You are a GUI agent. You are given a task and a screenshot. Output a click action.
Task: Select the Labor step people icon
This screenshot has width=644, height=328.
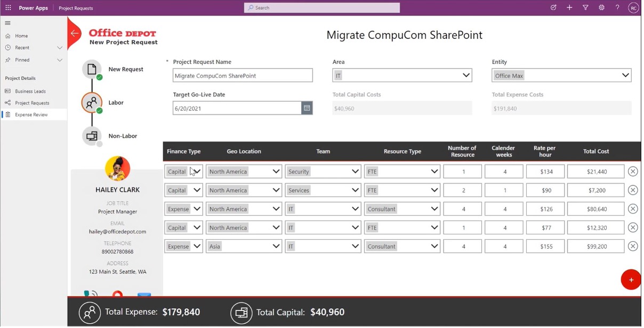[x=92, y=103]
